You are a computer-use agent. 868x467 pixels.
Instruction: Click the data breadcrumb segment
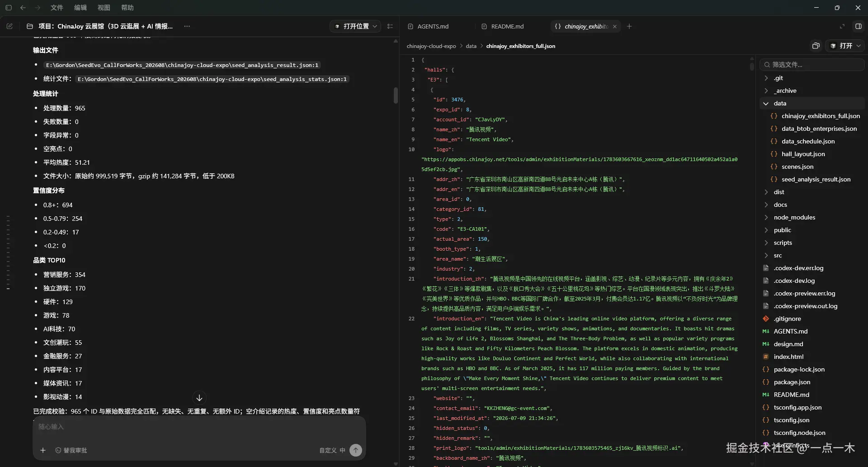[x=471, y=46]
